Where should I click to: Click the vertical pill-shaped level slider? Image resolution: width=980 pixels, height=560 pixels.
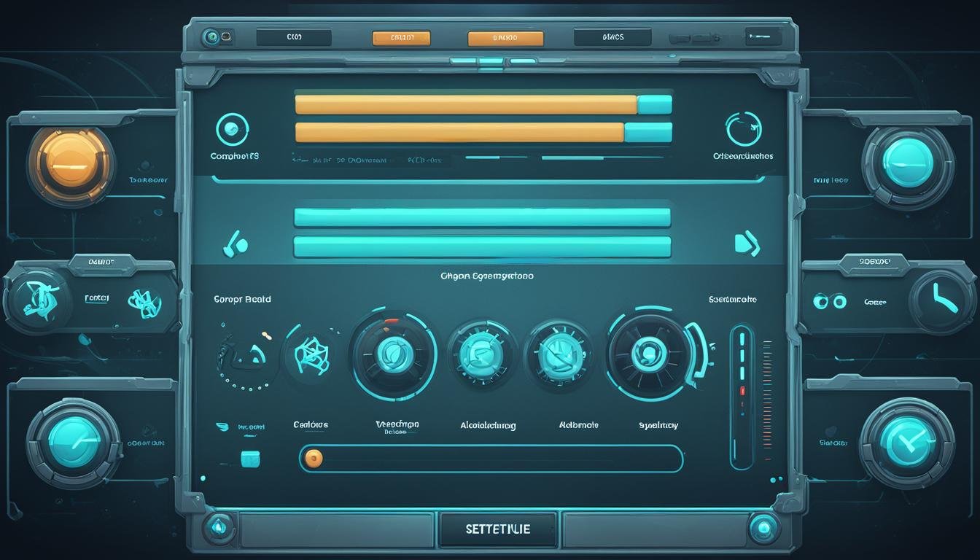(742, 397)
